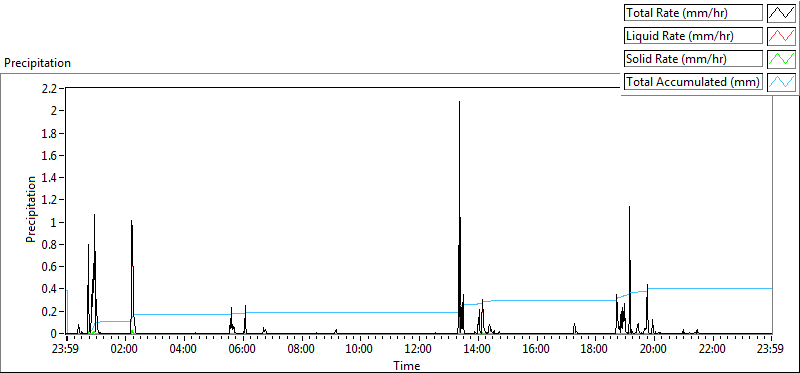Viewport: 800px width, 373px height.
Task: Click the vertical Precipitation axis label
Action: (31, 210)
